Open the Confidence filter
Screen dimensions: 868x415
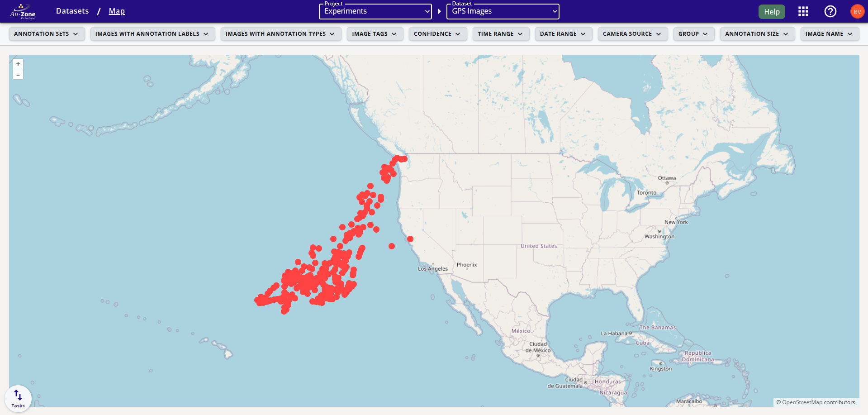tap(437, 33)
